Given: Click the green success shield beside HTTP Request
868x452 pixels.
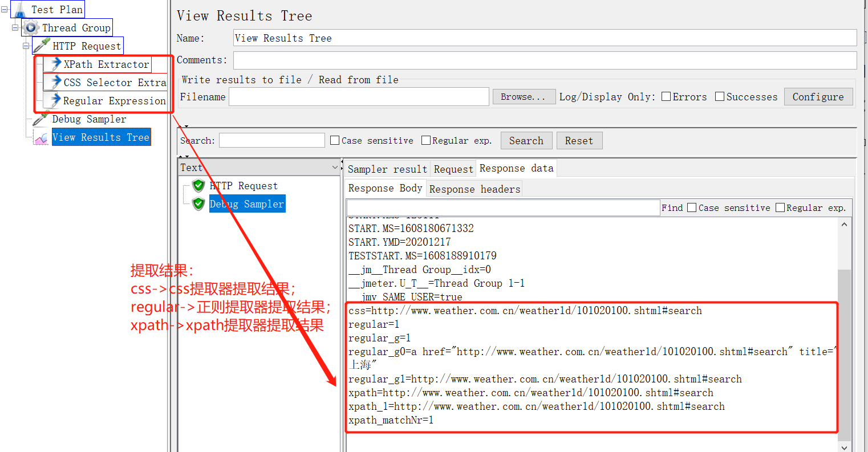Looking at the screenshot, I should click(198, 185).
